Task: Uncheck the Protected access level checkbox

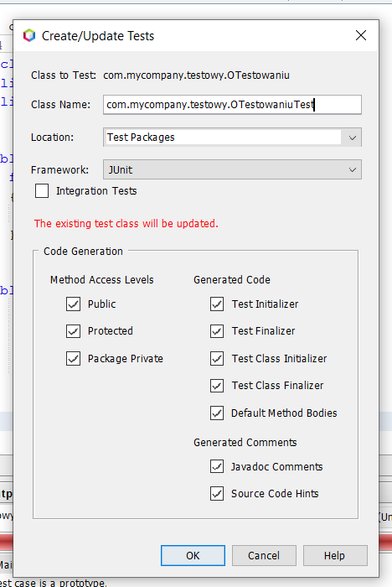Action: click(73, 331)
